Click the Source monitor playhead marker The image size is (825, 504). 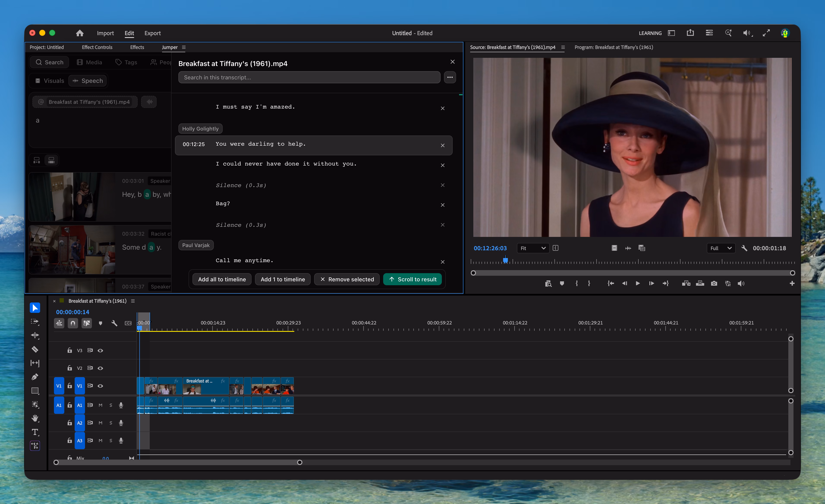pyautogui.click(x=505, y=260)
